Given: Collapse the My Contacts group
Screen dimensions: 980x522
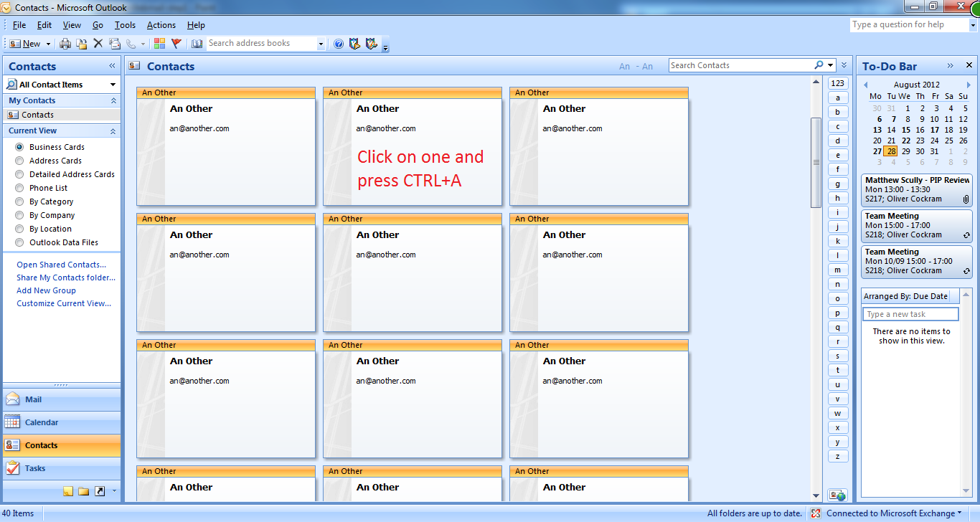Looking at the screenshot, I should click(113, 101).
